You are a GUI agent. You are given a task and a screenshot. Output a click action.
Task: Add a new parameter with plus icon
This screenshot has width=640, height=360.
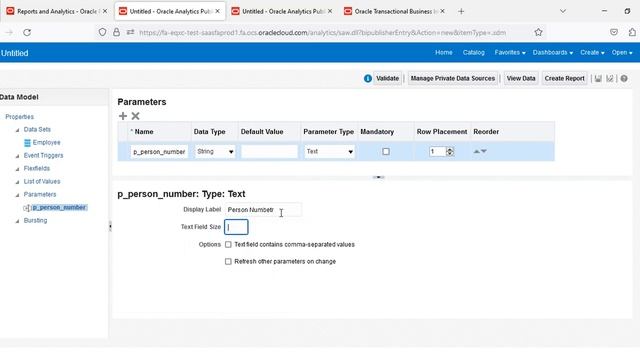pos(123,116)
